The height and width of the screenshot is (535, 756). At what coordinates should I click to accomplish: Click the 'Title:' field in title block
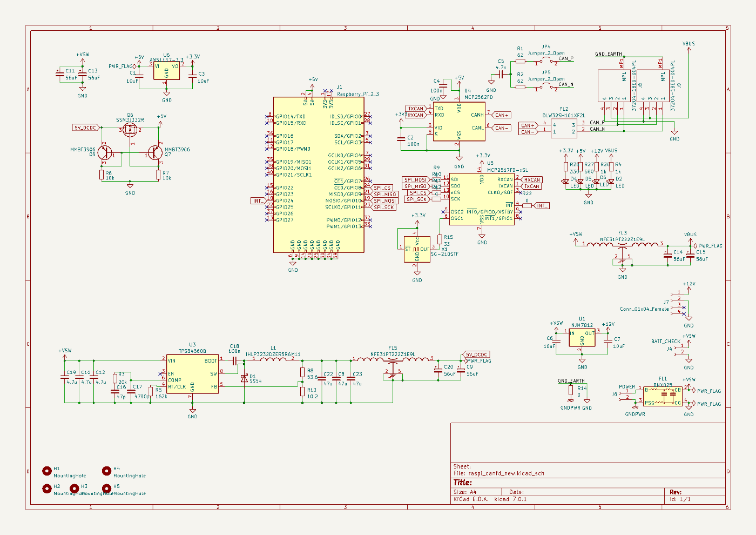coord(463,483)
